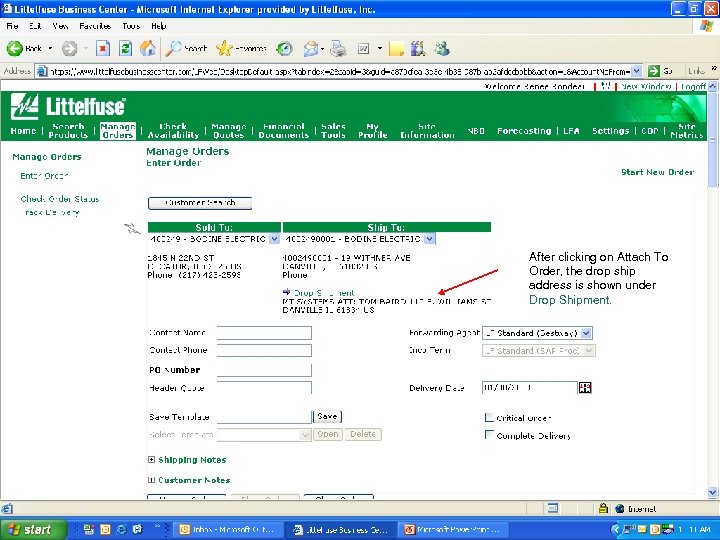Click the Enter Order sidebar link
Image resolution: width=720 pixels, height=540 pixels.
[44, 176]
